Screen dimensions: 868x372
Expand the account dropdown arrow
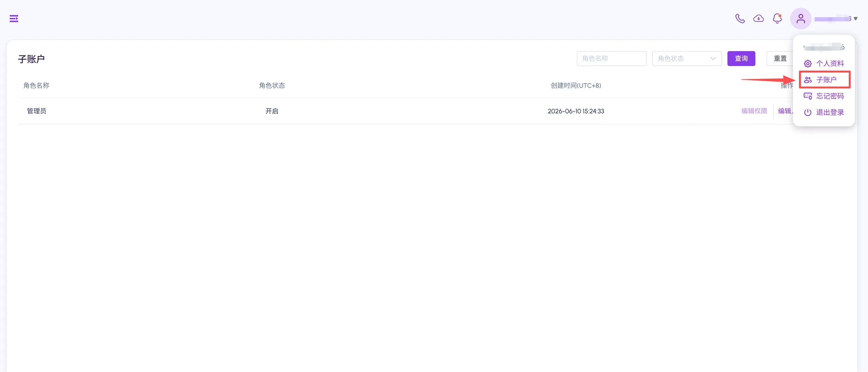click(855, 19)
